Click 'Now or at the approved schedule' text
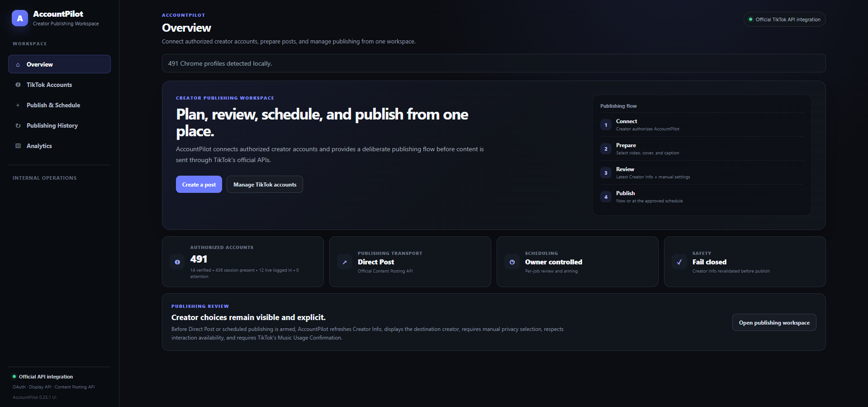The image size is (868, 407). 650,201
